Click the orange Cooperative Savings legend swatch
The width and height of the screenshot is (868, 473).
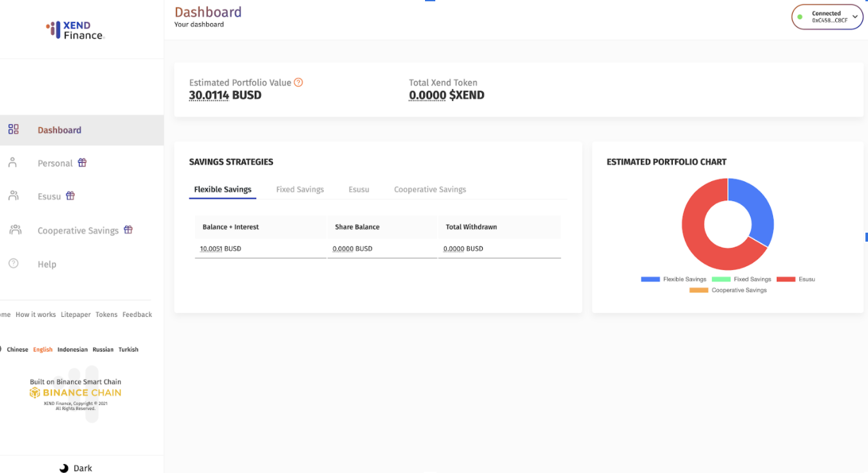tap(699, 290)
